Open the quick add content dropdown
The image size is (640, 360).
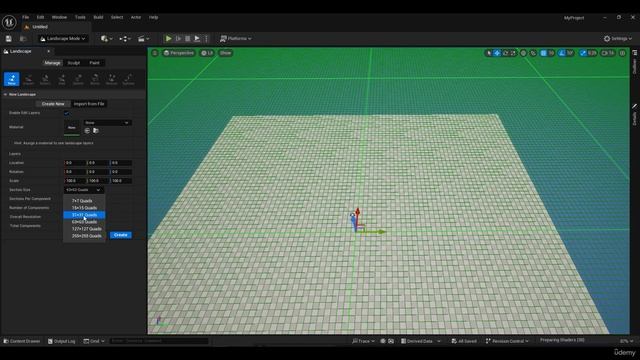pyautogui.click(x=107, y=39)
